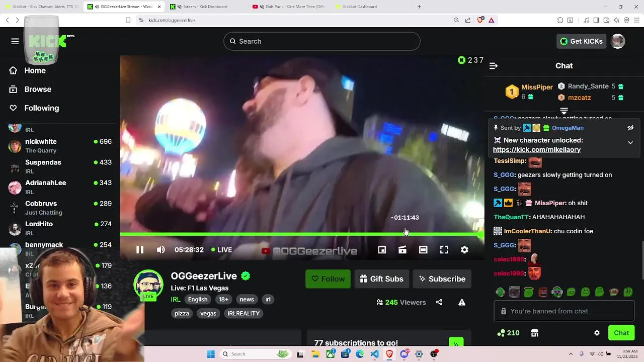The image size is (644, 362).
Task: Pause the stream video
Action: (140, 250)
